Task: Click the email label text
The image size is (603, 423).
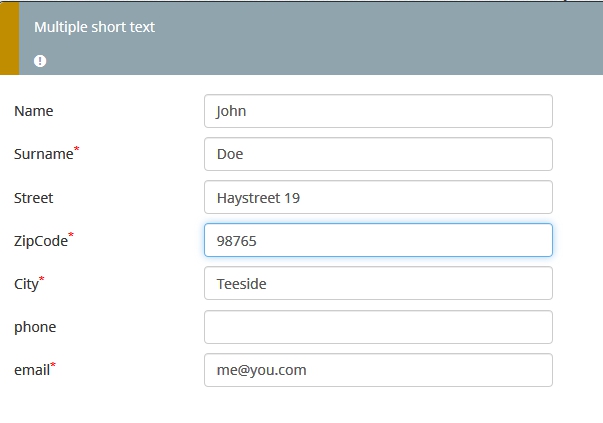Action: [x=32, y=370]
